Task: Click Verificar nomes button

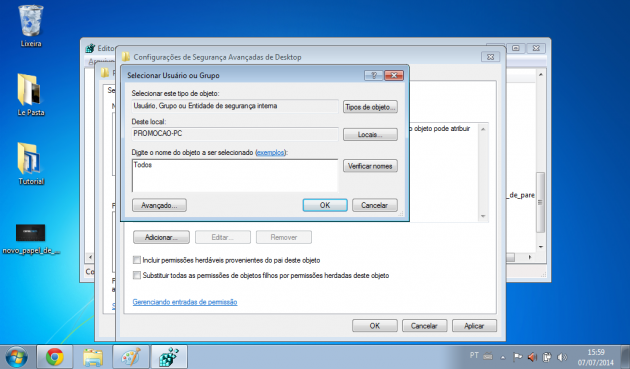Action: (x=370, y=166)
